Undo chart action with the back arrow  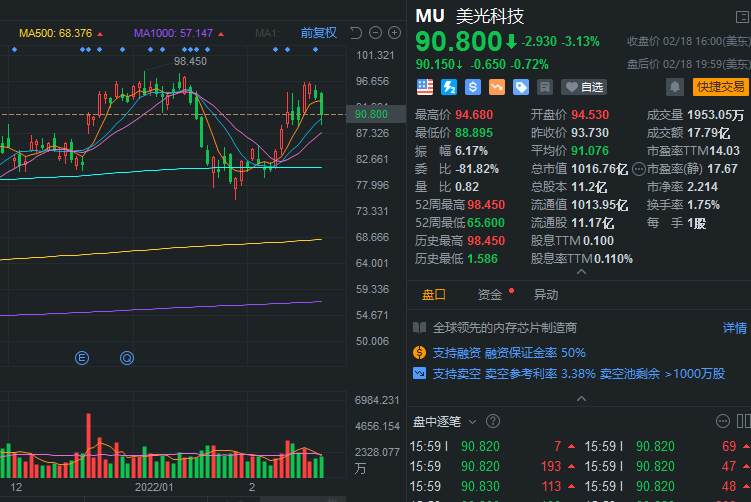click(x=356, y=33)
